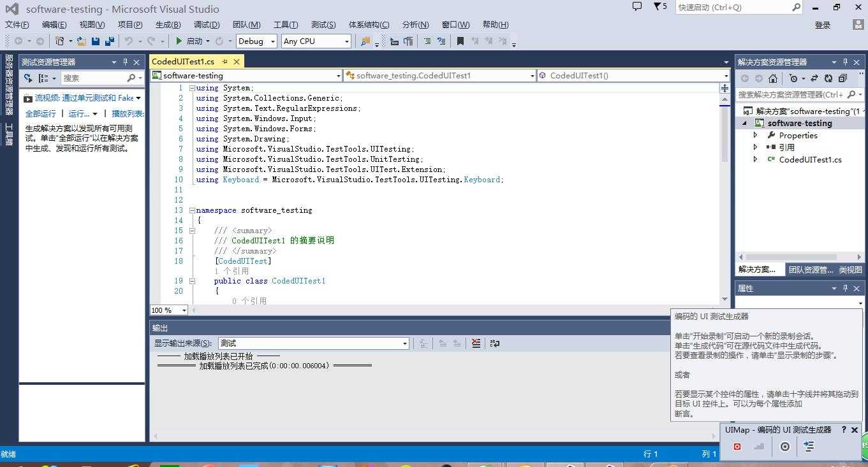Click Clear All in the Output window
This screenshot has width=868, height=467.
[x=476, y=343]
